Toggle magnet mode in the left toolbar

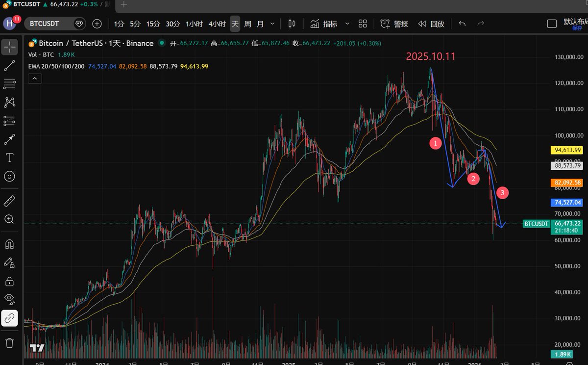click(x=9, y=244)
